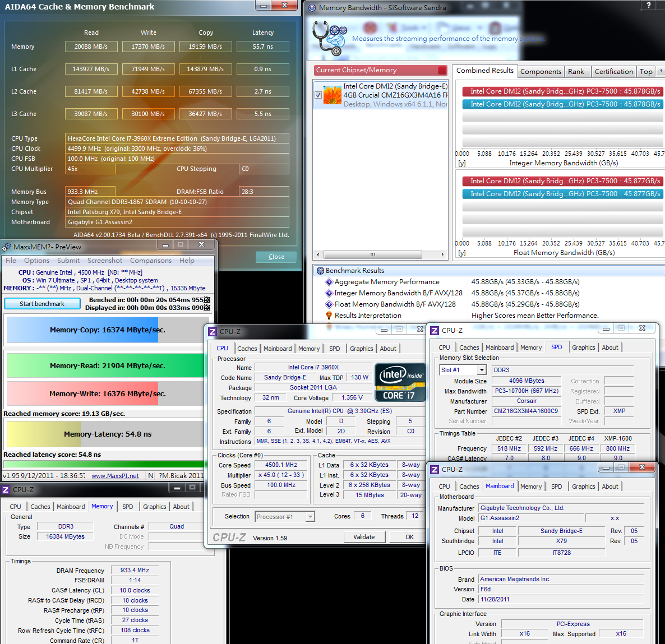Open Memory tab in CPU-Z SPD window
Screen dimensions: 665x644
click(x=530, y=348)
